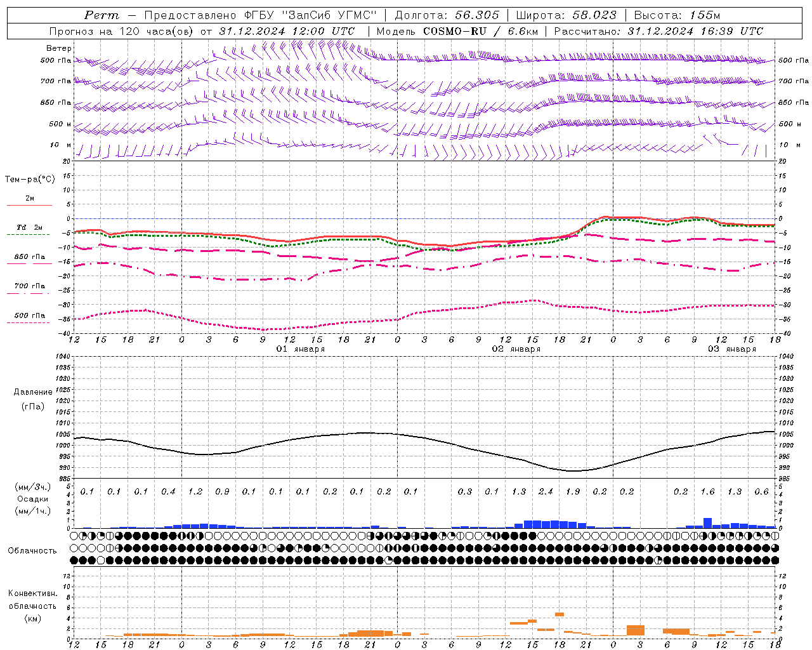Click the station name 'Perm' in header
This screenshot has height=650, width=812.
(x=101, y=15)
